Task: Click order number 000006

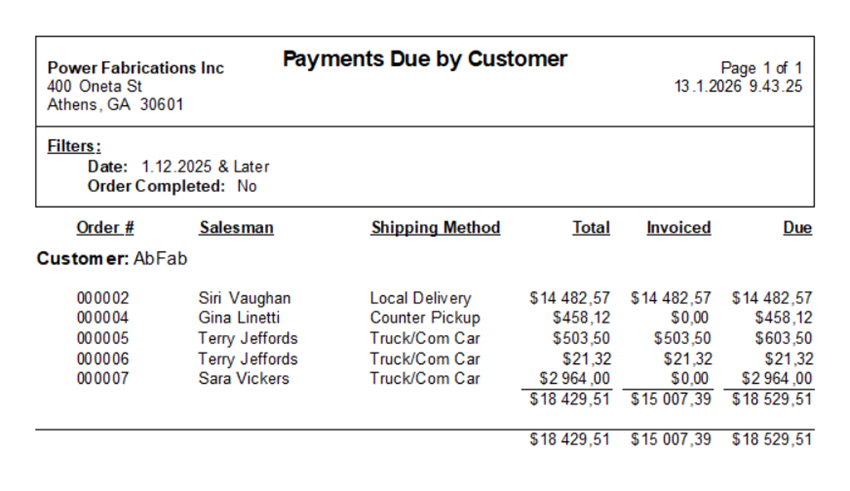Action: click(x=103, y=359)
